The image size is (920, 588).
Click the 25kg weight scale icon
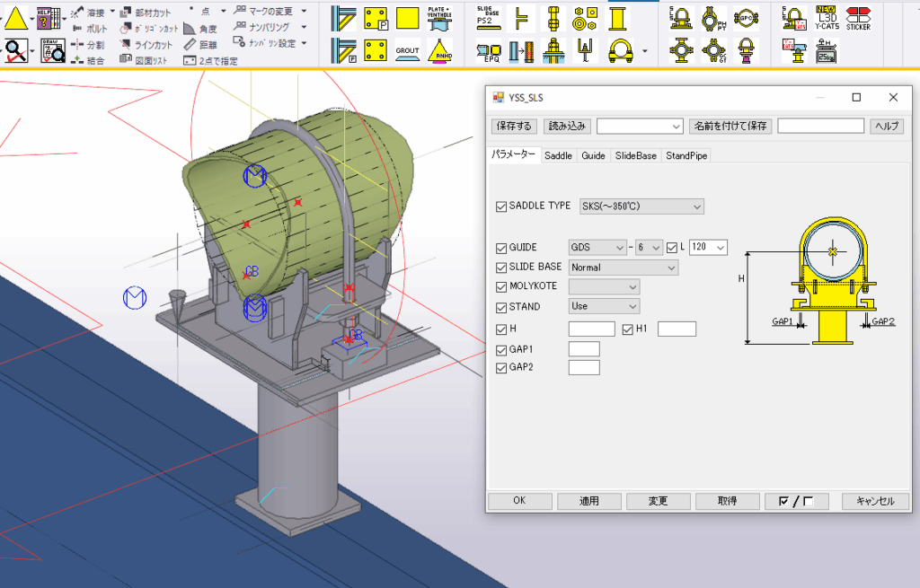click(826, 50)
